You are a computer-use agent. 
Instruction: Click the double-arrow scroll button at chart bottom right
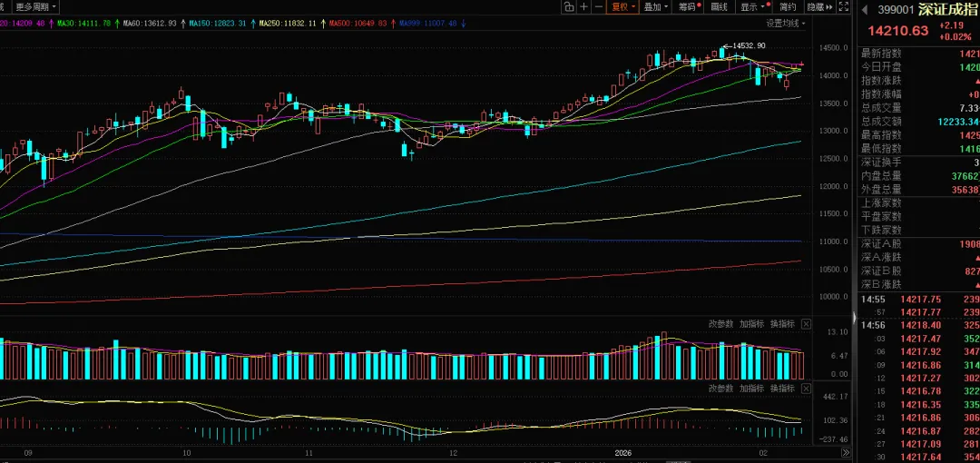pos(846,452)
